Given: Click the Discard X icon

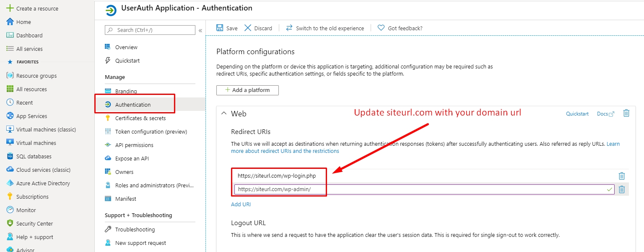Looking at the screenshot, I should point(248,28).
